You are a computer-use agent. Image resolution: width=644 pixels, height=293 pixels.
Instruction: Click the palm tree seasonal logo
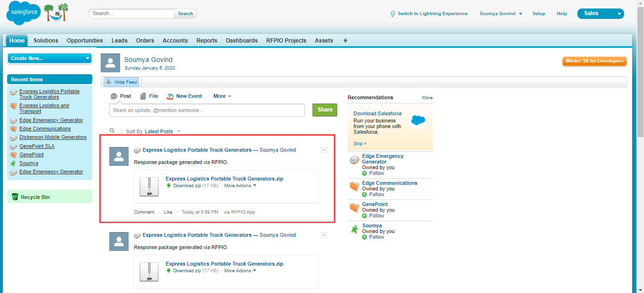(56, 13)
